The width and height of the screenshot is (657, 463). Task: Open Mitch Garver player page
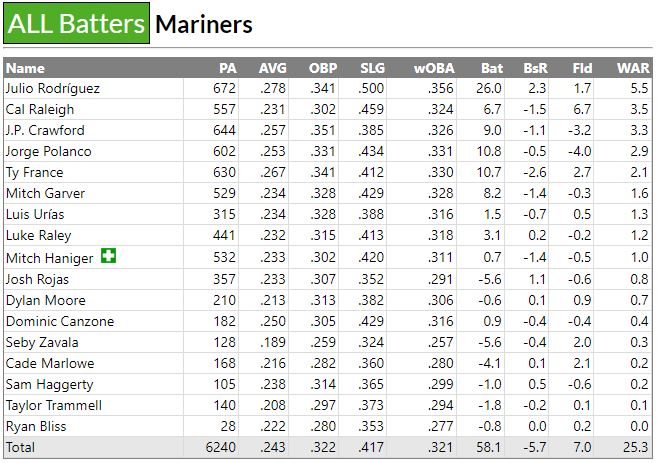[x=45, y=193]
